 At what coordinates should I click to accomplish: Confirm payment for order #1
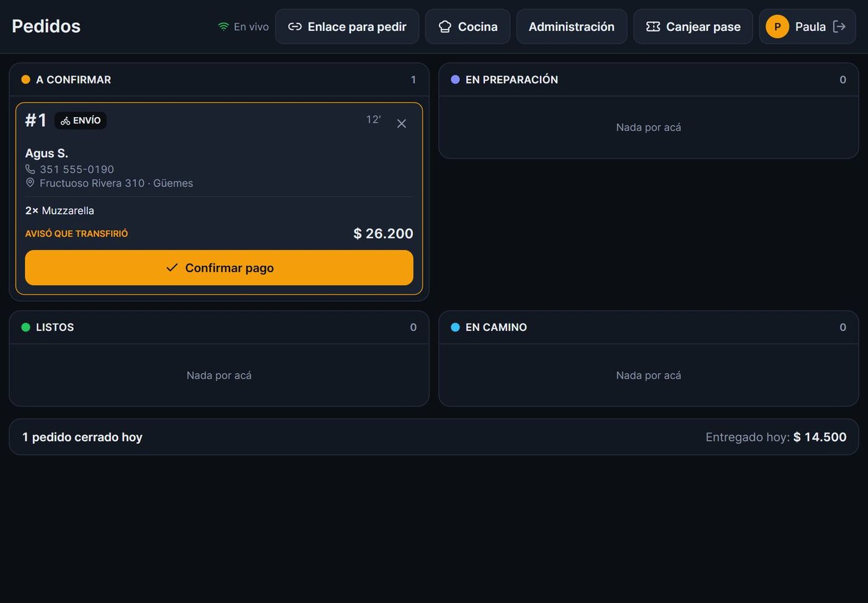pyautogui.click(x=219, y=268)
